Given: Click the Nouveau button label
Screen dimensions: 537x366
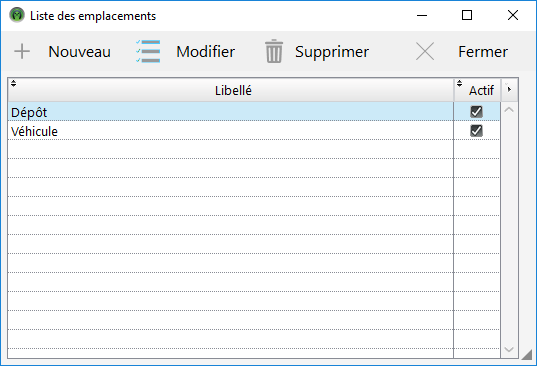Looking at the screenshot, I should coord(79,52).
